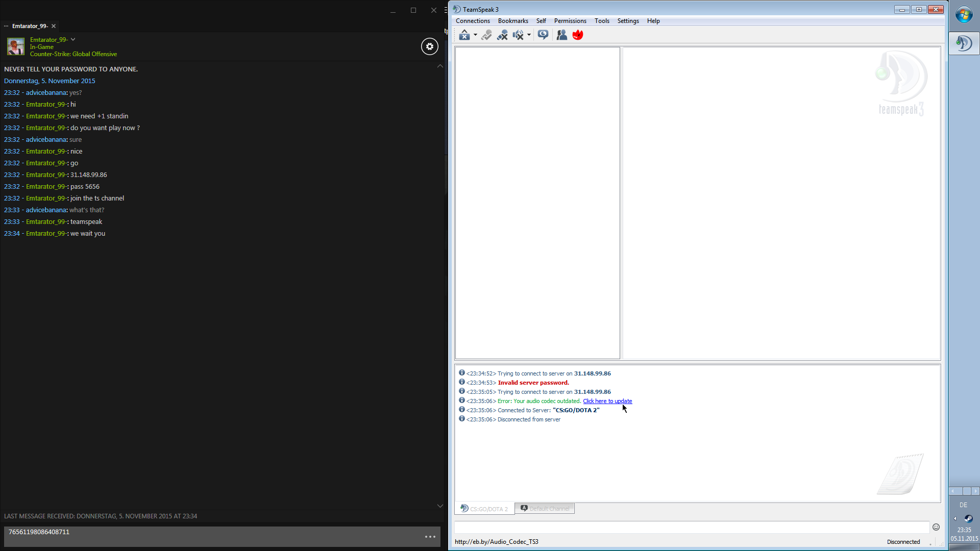
Task: Click the 'Click here to update' link
Action: click(x=607, y=401)
